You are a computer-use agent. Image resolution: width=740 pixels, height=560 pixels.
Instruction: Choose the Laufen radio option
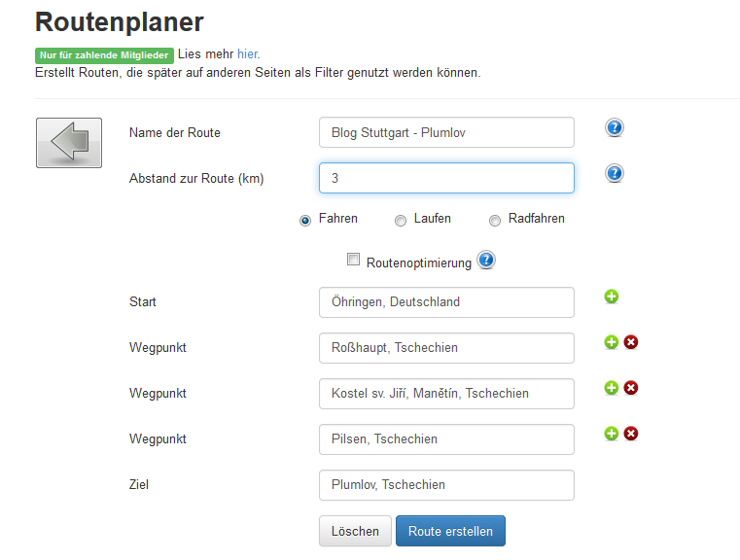[x=401, y=221]
